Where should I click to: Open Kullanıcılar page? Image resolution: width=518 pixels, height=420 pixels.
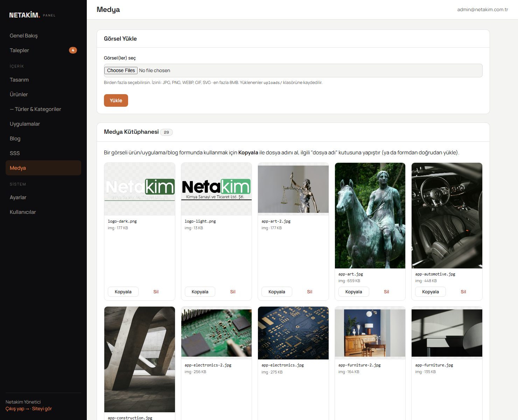click(x=43, y=212)
